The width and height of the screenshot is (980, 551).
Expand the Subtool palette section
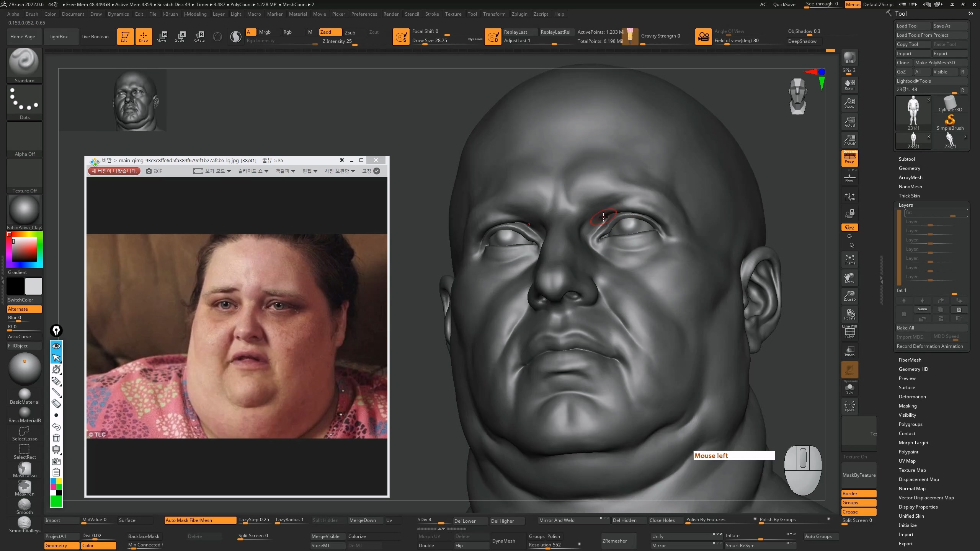[x=906, y=159]
